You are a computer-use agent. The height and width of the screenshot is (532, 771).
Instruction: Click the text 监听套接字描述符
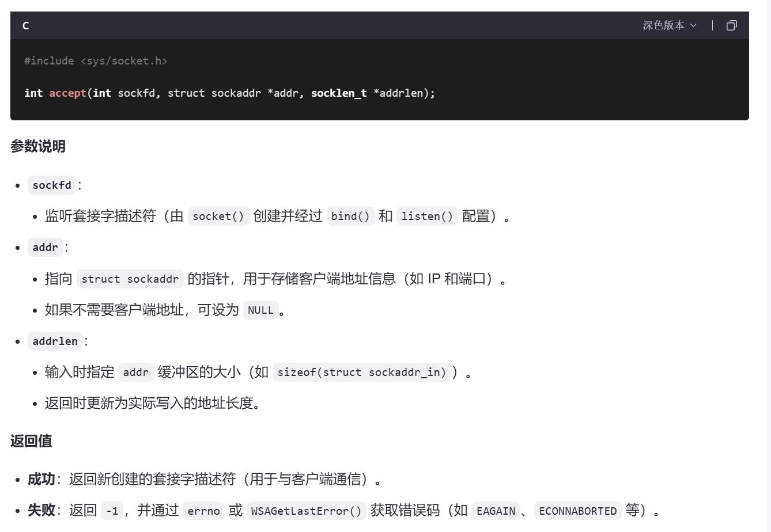click(100, 216)
